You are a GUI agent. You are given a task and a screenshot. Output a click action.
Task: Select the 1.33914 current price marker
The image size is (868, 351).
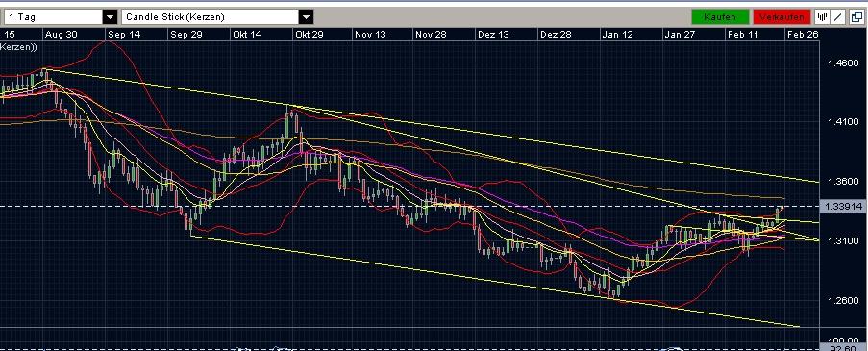pos(844,207)
